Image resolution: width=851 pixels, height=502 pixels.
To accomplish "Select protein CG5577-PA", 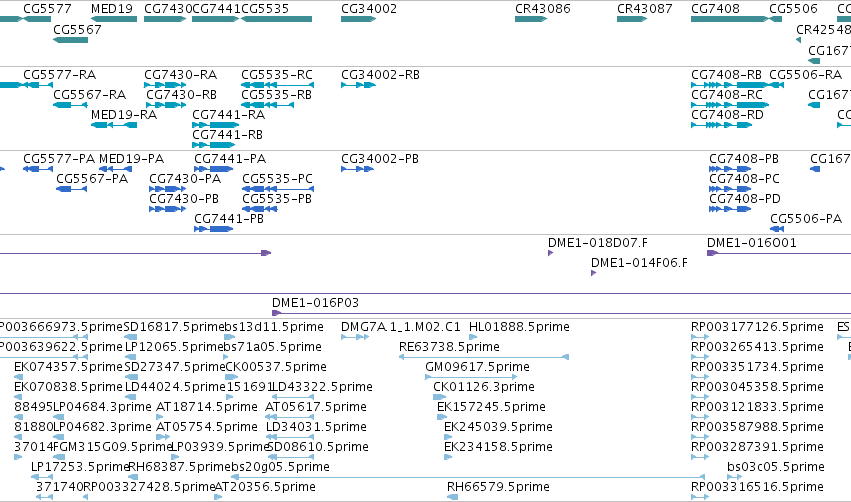I will click(x=38, y=169).
